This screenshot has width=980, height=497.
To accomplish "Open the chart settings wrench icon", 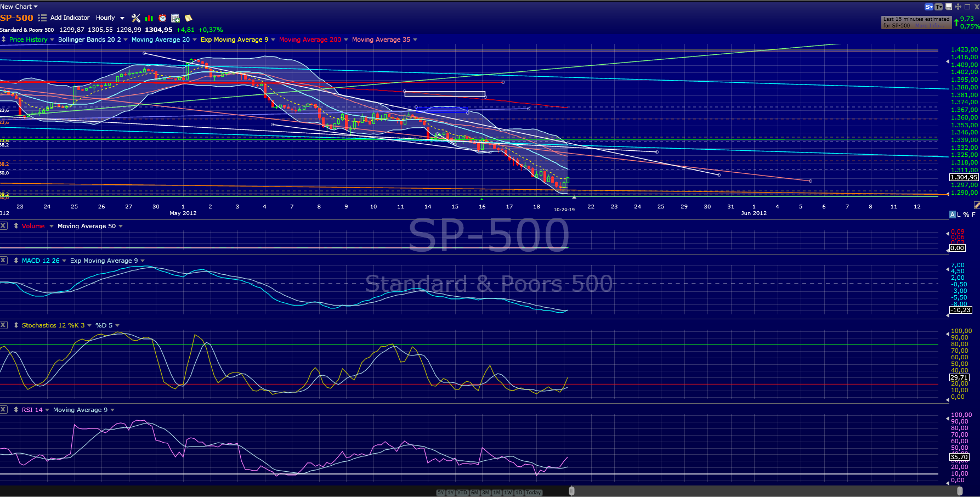I will [136, 18].
